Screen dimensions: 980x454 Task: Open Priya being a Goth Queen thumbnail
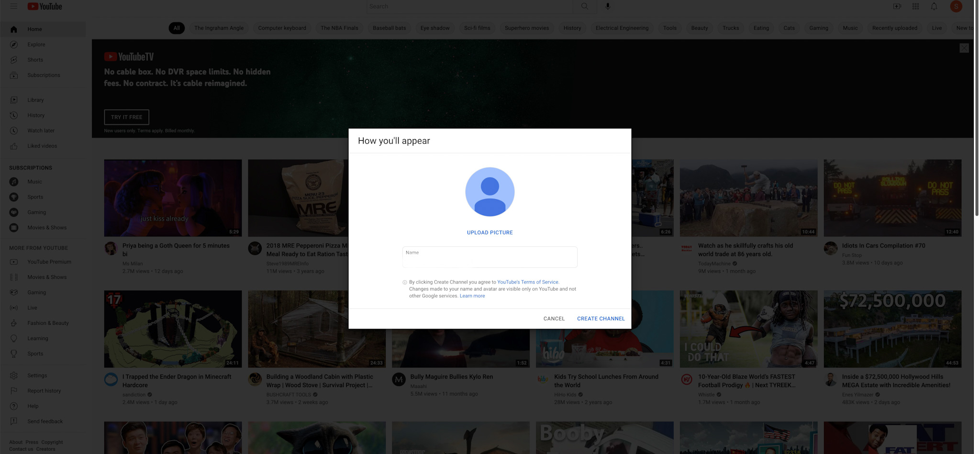[173, 198]
